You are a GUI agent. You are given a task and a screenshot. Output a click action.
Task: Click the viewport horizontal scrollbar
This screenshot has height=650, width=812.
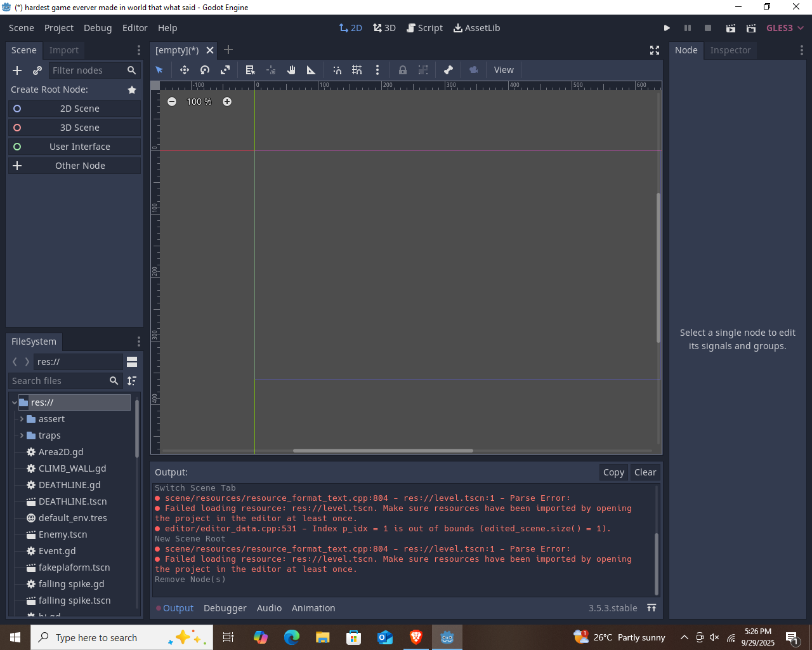tap(383, 451)
